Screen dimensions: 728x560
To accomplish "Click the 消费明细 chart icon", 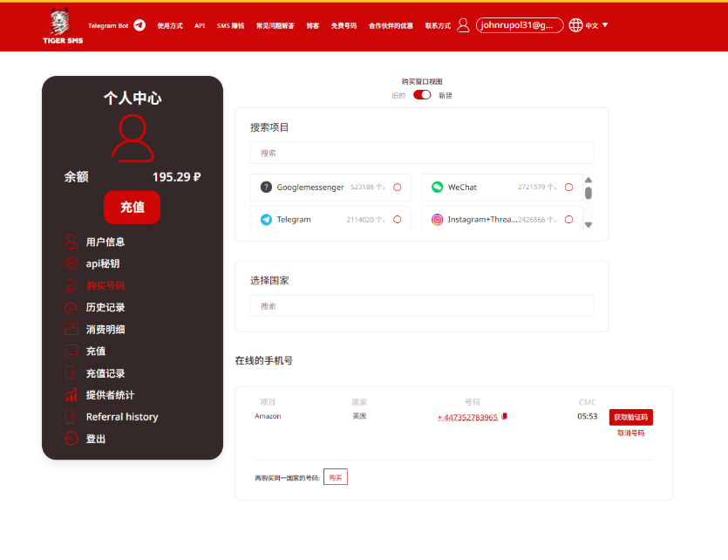I will (x=71, y=329).
